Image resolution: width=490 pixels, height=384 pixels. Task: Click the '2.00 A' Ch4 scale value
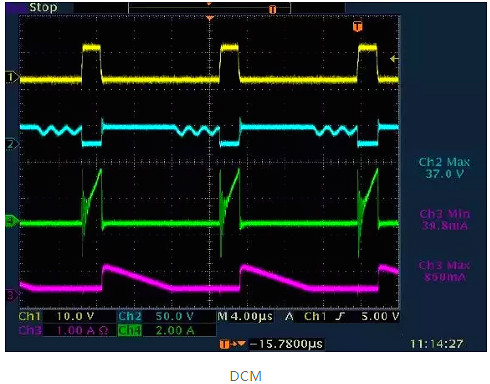point(175,330)
